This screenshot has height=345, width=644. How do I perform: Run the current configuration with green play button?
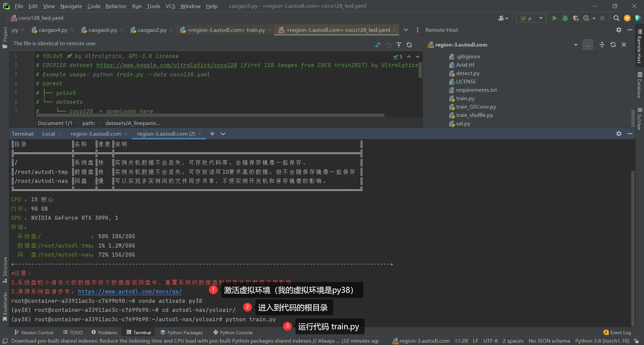point(554,18)
